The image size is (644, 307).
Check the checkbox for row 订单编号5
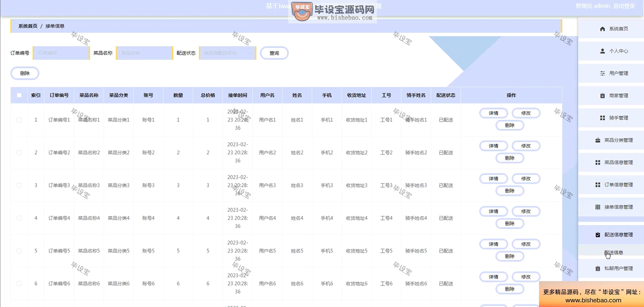point(19,251)
